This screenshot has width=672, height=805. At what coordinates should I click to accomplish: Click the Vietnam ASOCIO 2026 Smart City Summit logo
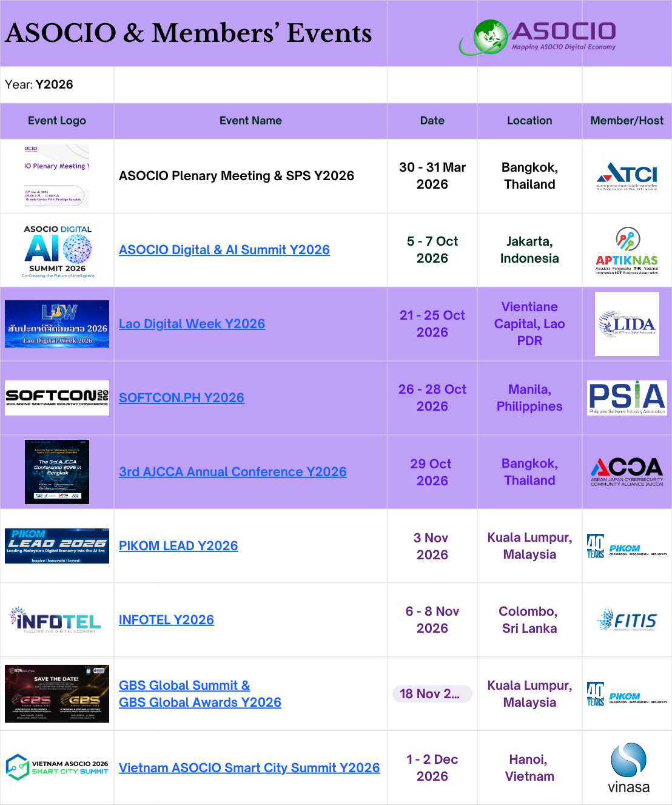tap(57, 767)
